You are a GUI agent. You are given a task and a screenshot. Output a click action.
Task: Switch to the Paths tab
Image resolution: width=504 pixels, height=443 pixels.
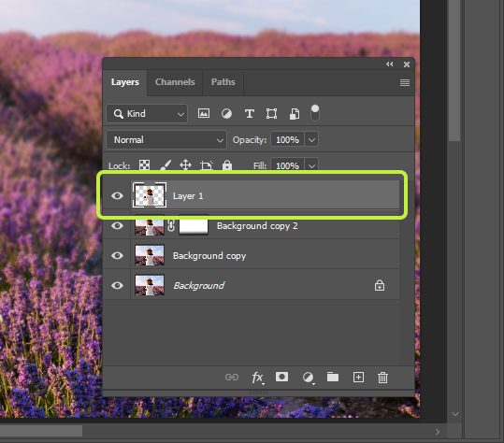223,82
